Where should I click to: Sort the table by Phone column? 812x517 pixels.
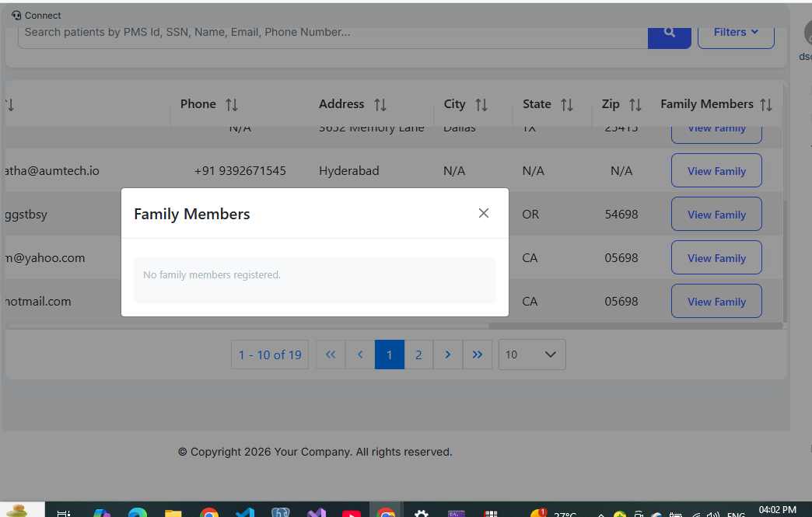tap(232, 105)
